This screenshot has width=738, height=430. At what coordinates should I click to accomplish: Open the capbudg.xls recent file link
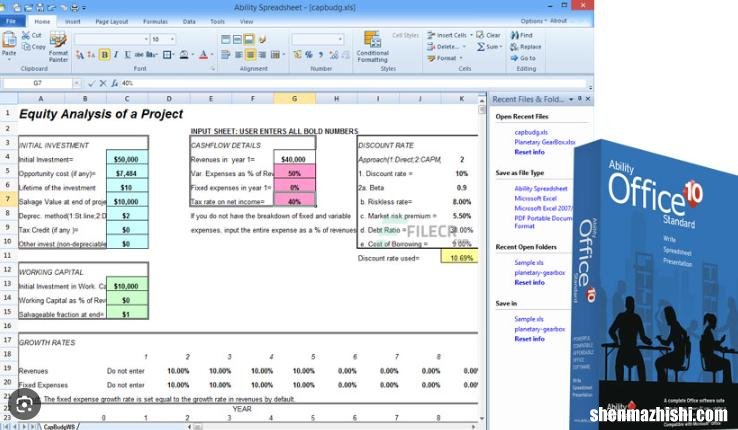point(530,132)
